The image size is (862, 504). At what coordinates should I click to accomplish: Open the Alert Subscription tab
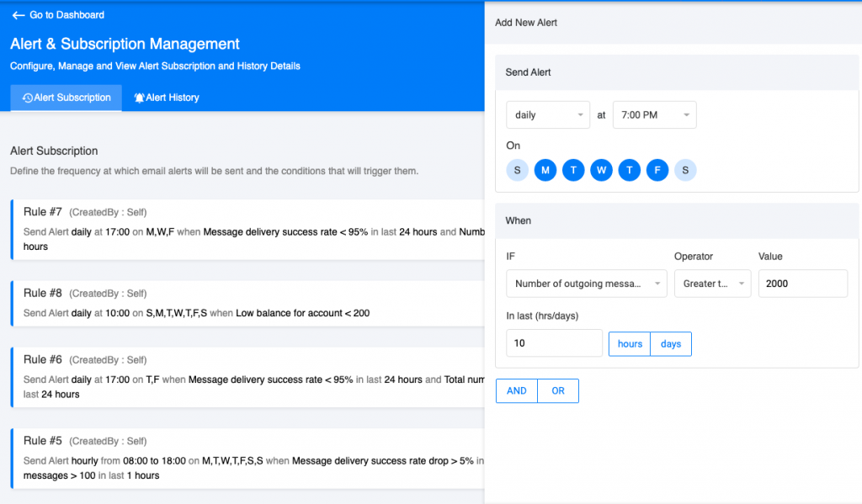click(x=66, y=98)
